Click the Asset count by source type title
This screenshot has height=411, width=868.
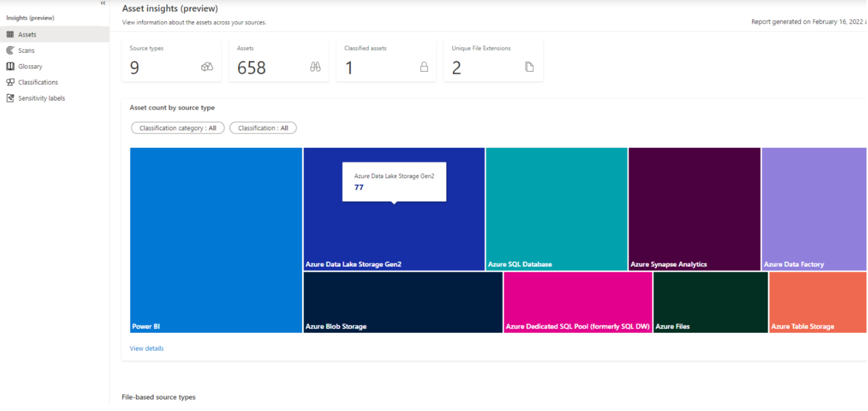point(172,108)
